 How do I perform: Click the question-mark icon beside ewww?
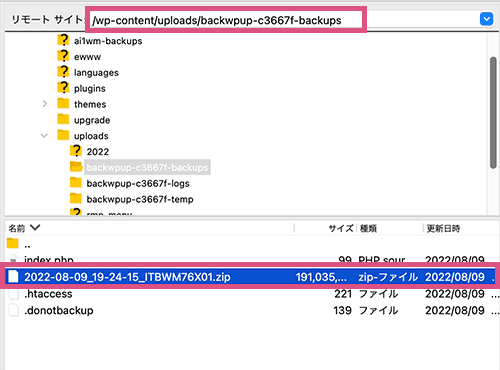click(63, 56)
